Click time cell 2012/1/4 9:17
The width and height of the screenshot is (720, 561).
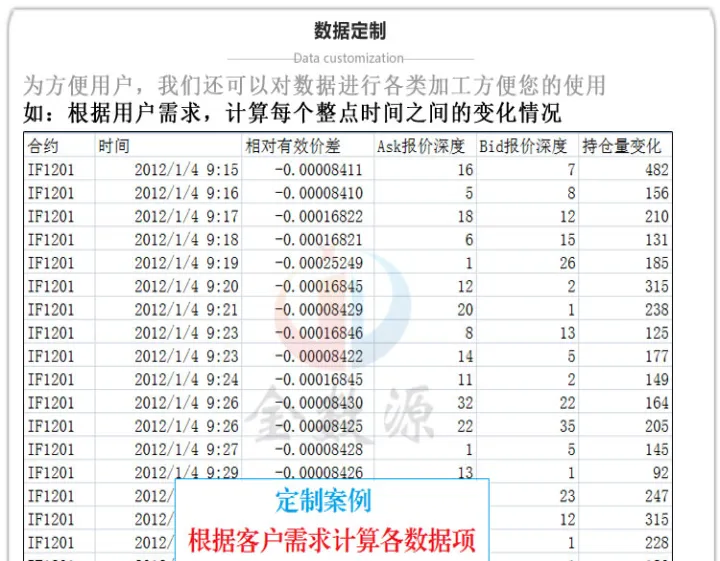coord(186,217)
